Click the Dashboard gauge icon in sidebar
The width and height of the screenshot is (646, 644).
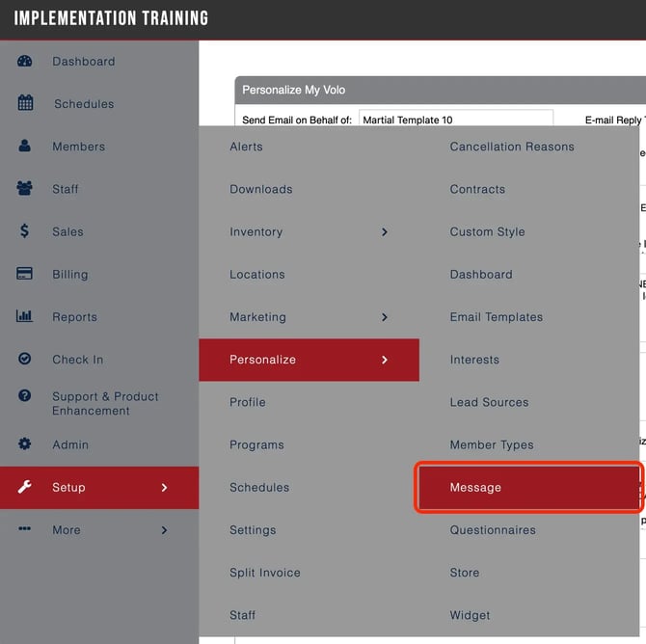(25, 61)
